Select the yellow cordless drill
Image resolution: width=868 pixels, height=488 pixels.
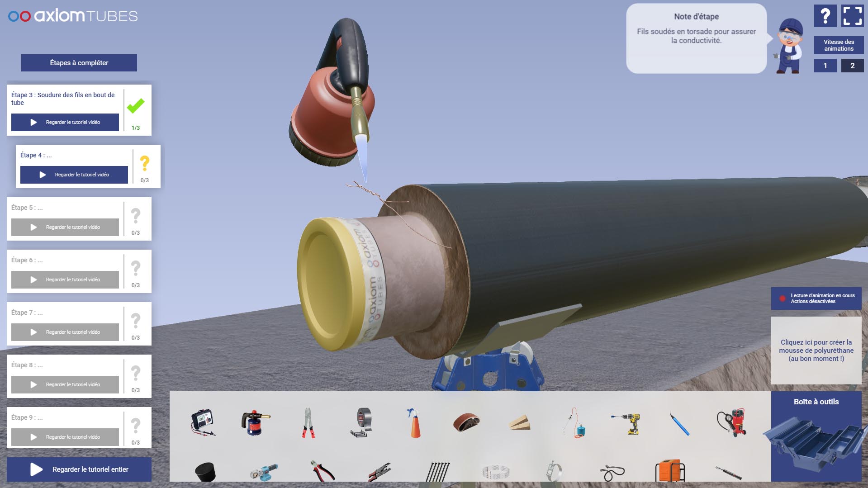point(628,423)
